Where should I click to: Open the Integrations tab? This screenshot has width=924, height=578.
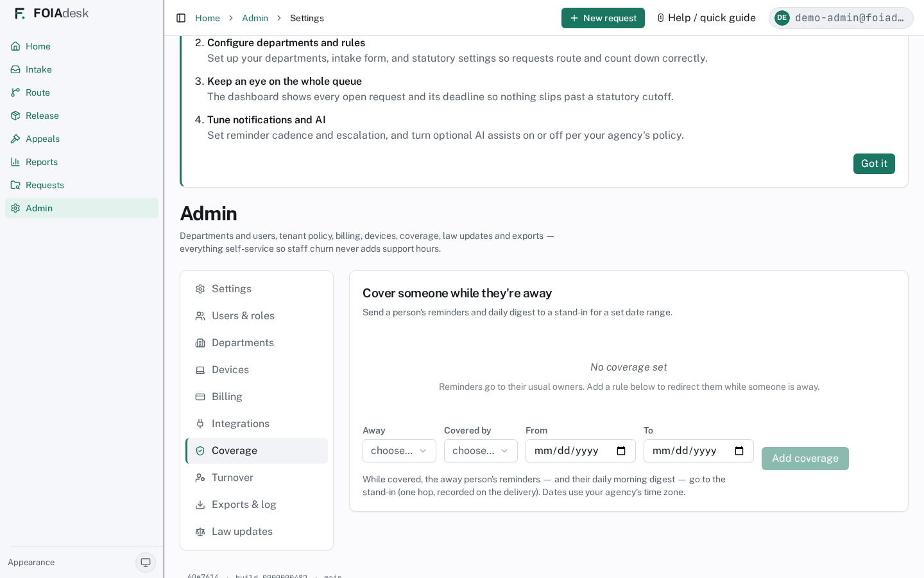[x=257, y=424]
